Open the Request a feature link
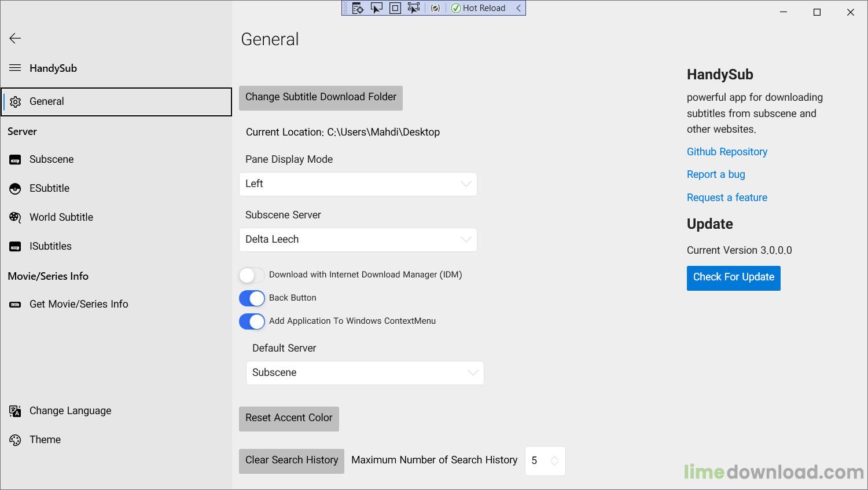 coord(727,198)
